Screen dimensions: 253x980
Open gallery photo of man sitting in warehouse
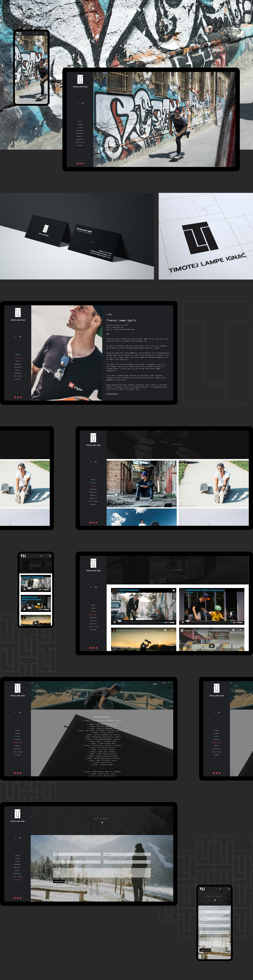(x=142, y=483)
